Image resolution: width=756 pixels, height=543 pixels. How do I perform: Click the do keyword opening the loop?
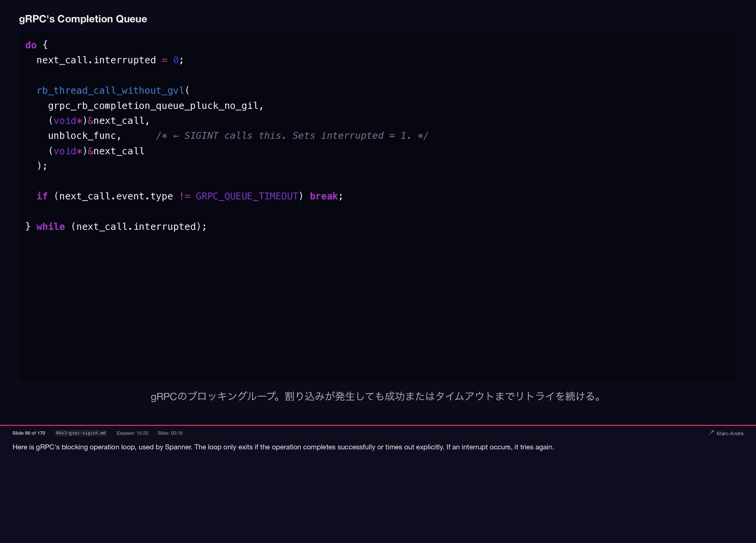pyautogui.click(x=31, y=45)
